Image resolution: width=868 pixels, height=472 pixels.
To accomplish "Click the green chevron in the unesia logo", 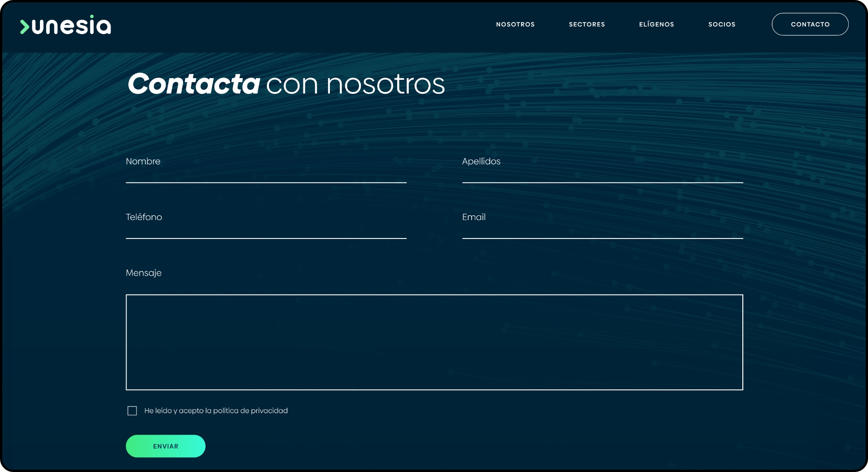I will 24,27.
